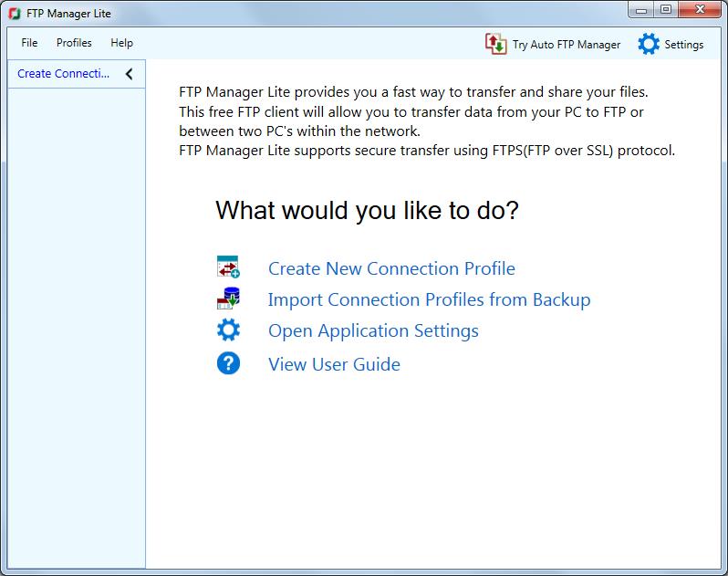Viewport: 728px width, 576px height.
Task: Click the Create New Connection Profile icon
Action: (228, 267)
